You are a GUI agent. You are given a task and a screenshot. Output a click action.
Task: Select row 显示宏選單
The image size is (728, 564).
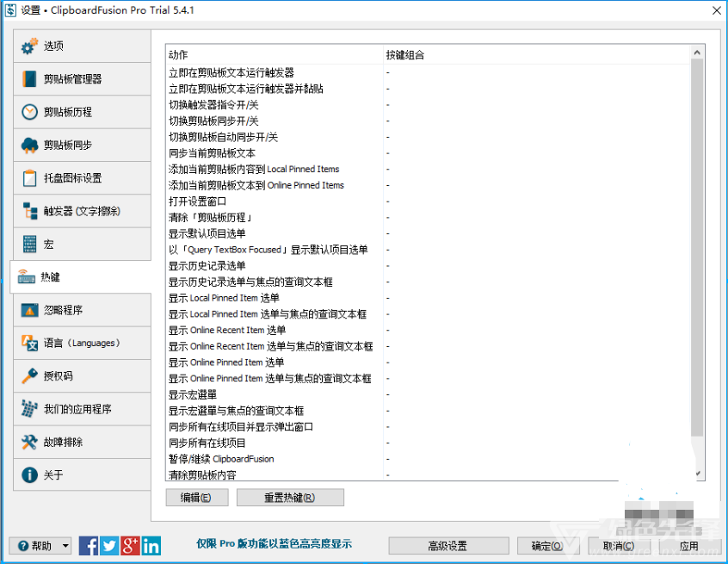click(x=428, y=395)
